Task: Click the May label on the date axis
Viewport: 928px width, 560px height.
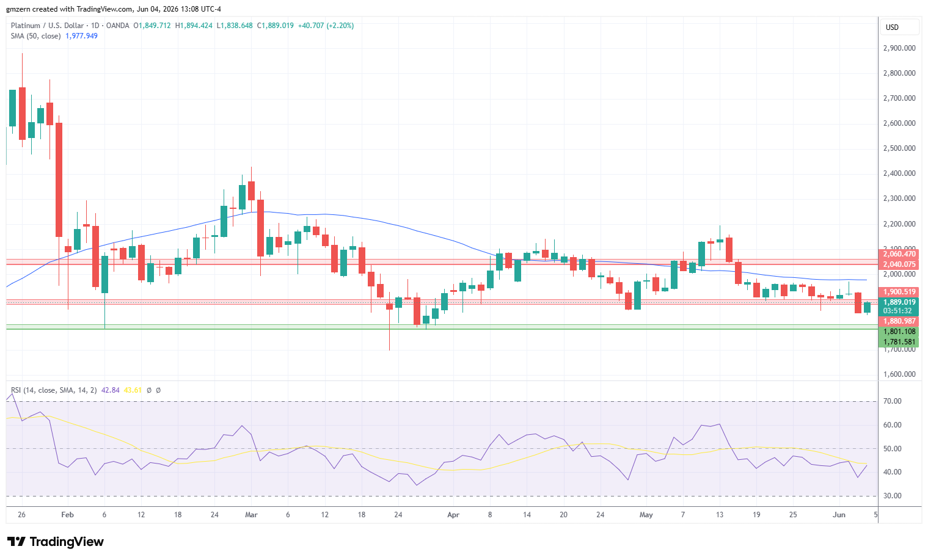Action: pyautogui.click(x=646, y=515)
